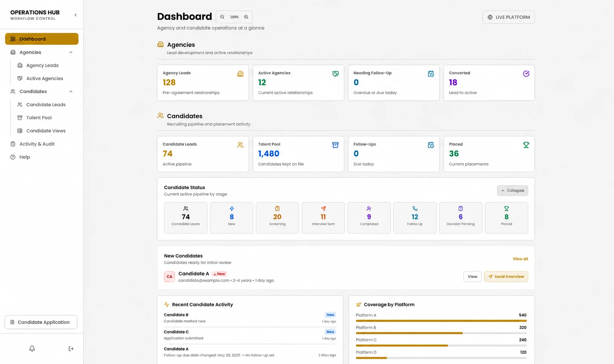Open the Placed stage tile showing 8
Image resolution: width=614 pixels, height=364 pixels.
pos(507,218)
